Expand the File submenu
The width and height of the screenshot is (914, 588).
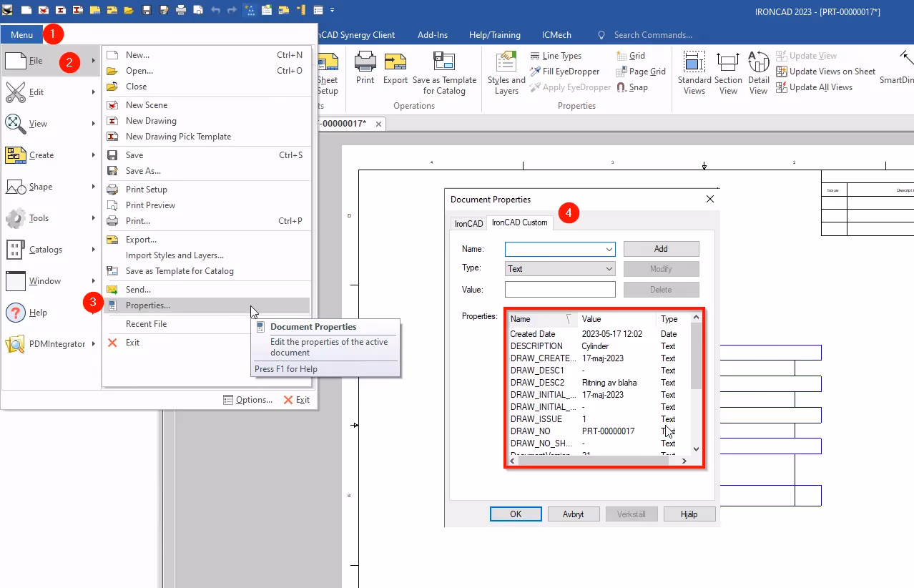click(51, 61)
